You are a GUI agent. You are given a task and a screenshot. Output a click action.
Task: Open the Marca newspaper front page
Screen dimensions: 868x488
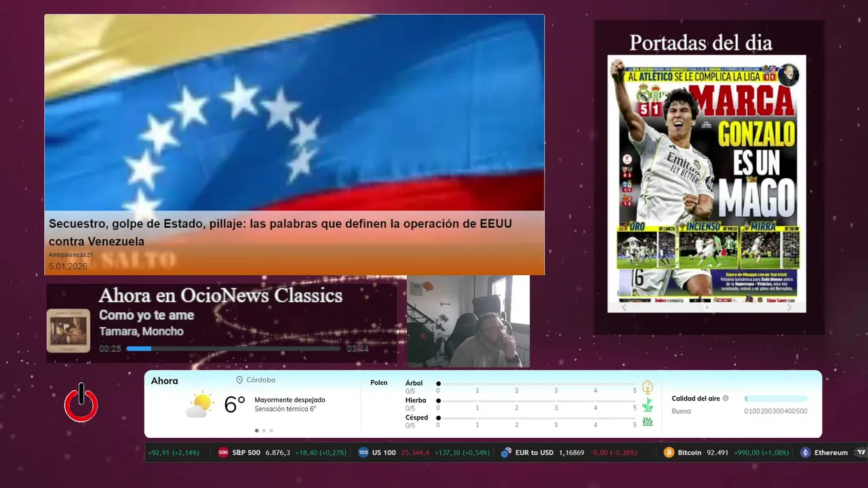tap(707, 178)
